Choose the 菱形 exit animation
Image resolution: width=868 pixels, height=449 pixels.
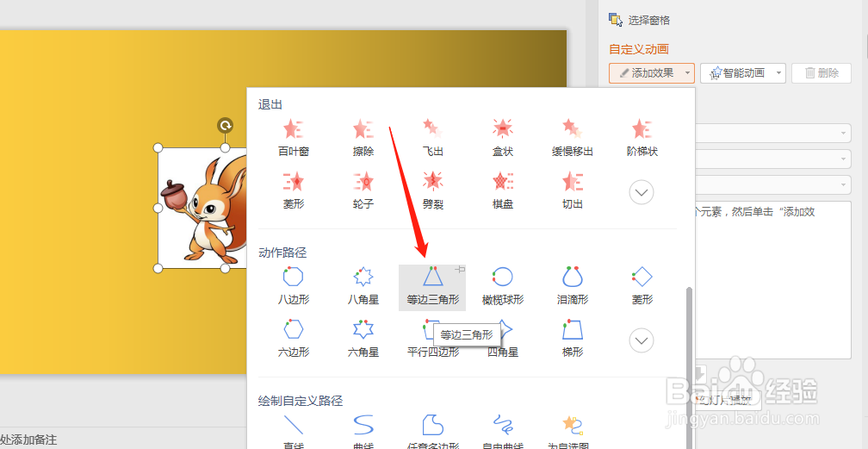coord(294,190)
